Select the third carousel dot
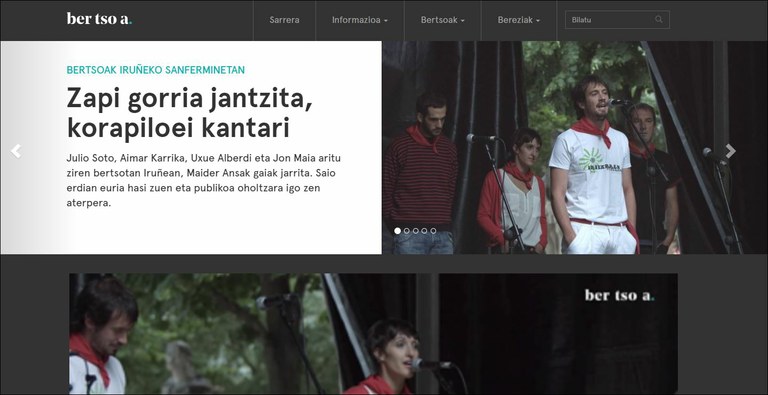The width and height of the screenshot is (768, 395). 415,230
